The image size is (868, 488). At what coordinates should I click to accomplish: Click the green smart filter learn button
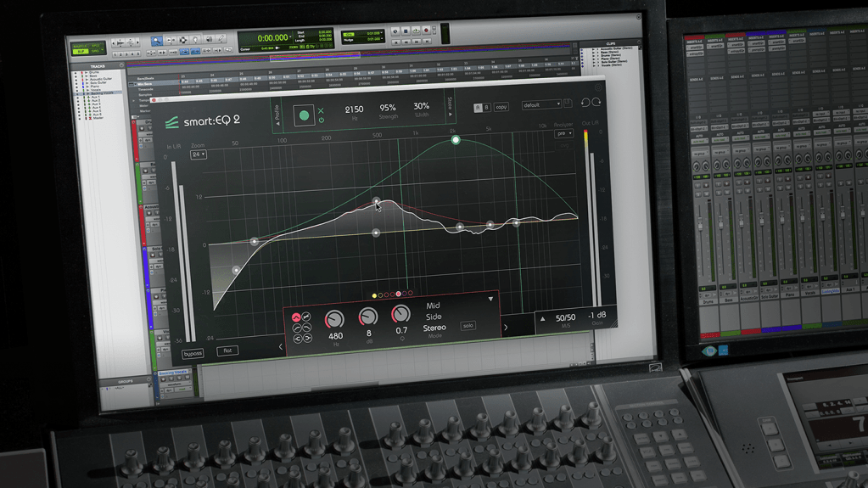tap(303, 115)
